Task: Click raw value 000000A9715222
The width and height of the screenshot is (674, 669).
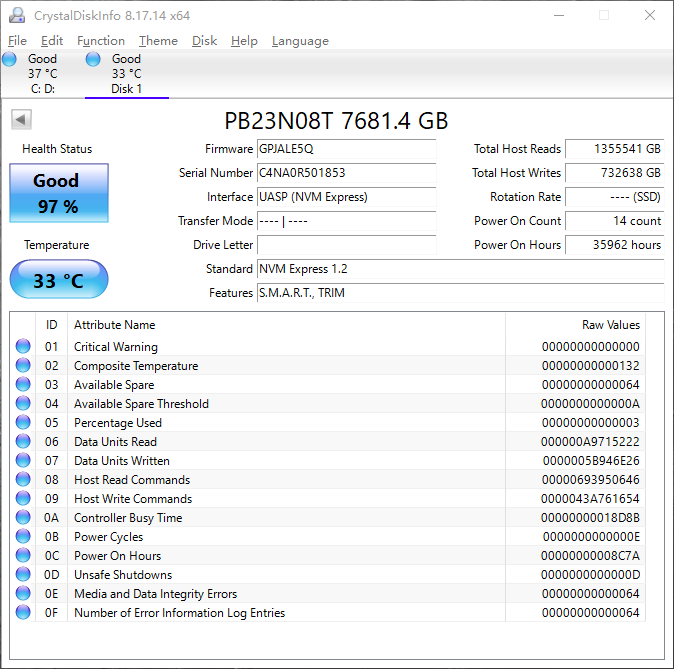Action: tap(590, 442)
